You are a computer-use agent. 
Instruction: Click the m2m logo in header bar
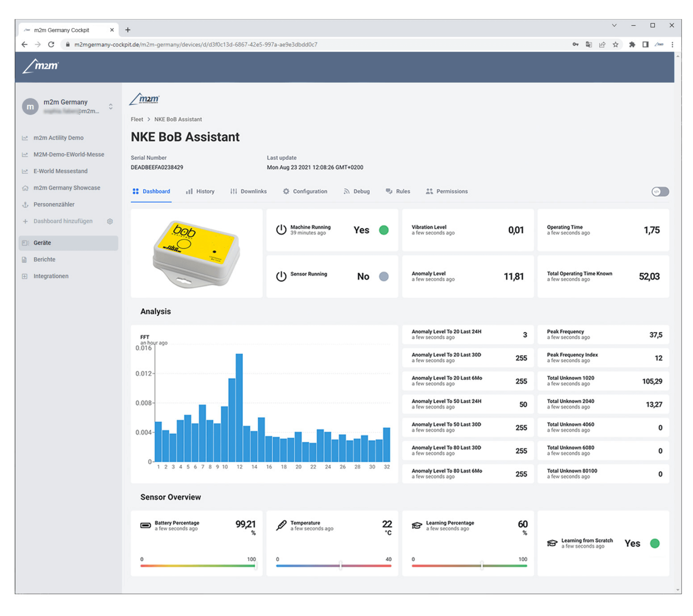41,66
